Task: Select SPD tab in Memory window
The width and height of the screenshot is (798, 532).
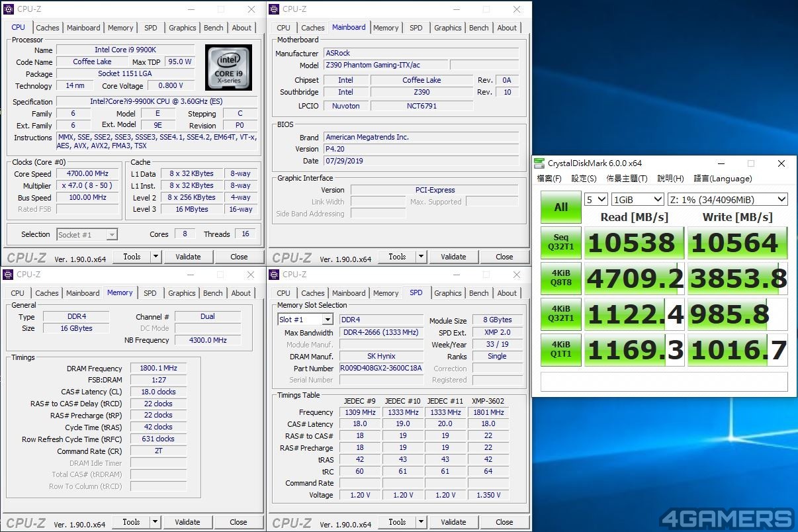Action: 150,293
